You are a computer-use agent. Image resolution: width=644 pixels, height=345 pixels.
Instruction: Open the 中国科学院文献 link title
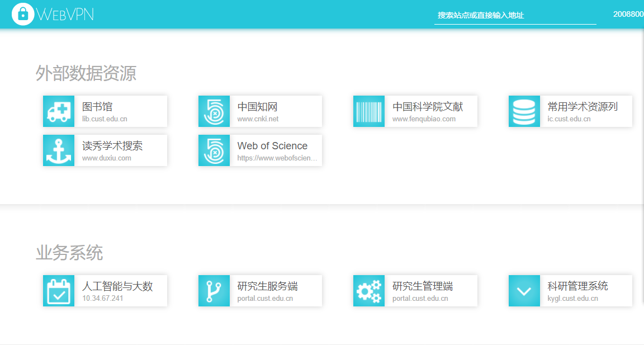click(428, 107)
